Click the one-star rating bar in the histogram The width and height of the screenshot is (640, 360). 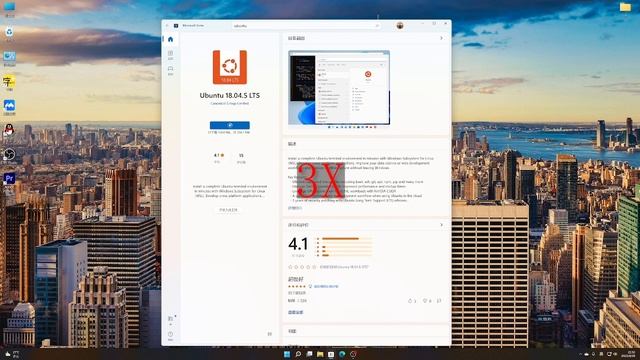347,255
